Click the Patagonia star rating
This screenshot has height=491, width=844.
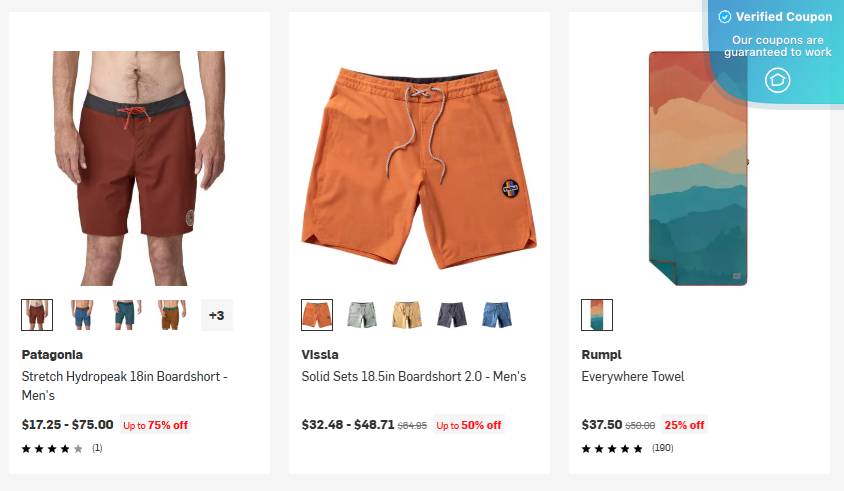(52, 449)
